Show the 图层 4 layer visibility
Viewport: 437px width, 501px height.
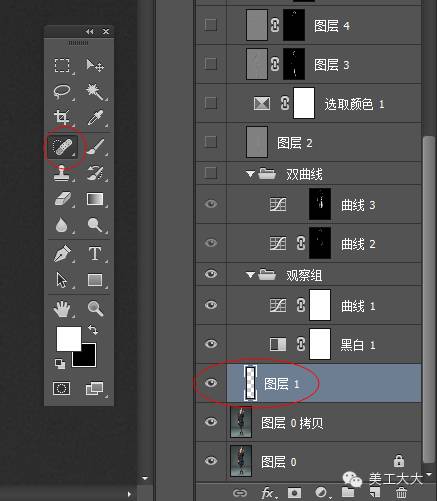[211, 25]
